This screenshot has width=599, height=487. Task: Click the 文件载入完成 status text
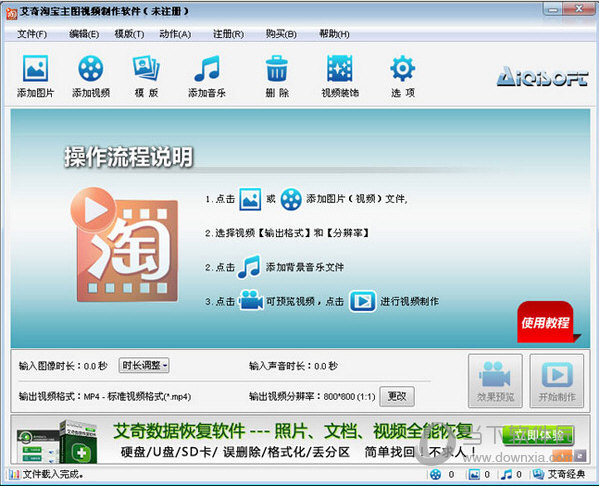53,474
